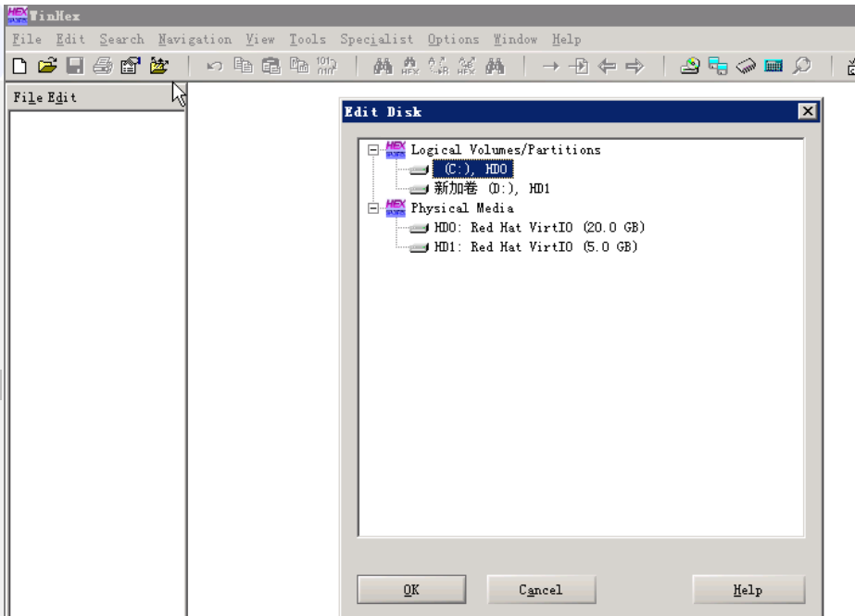This screenshot has width=855, height=616.
Task: Select Physical Media heading
Action: pos(462,208)
